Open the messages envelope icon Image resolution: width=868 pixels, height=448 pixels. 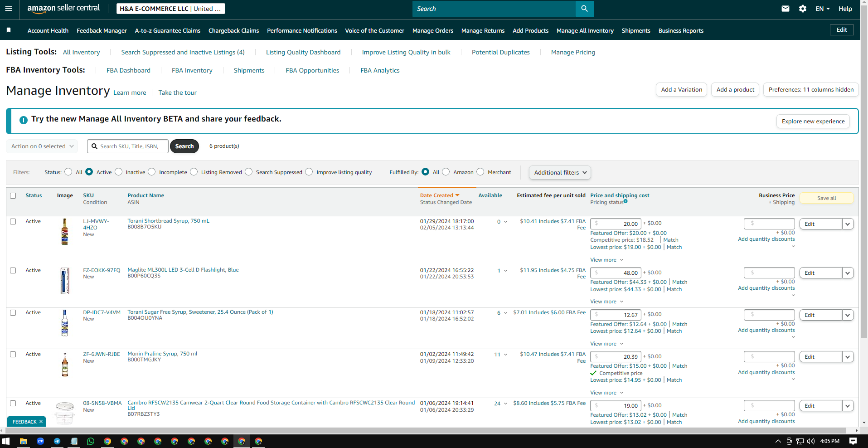pos(786,9)
